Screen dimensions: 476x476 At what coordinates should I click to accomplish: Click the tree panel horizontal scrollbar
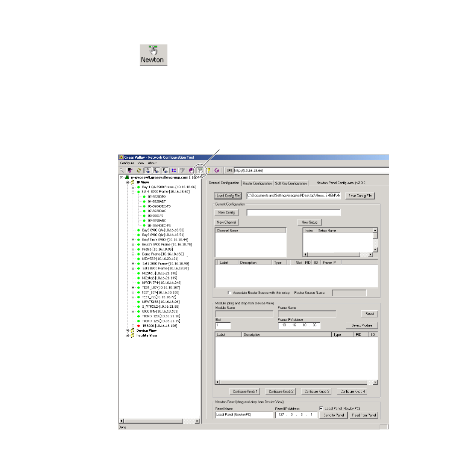click(x=159, y=421)
